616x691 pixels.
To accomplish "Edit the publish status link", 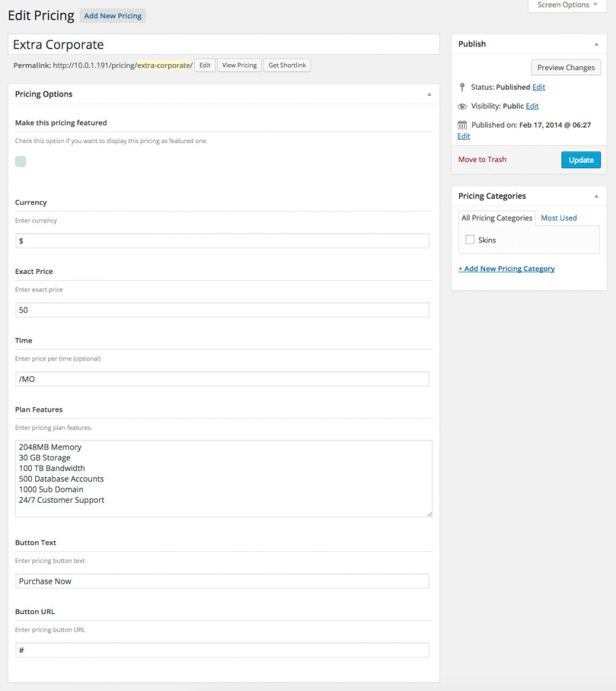I will 538,87.
